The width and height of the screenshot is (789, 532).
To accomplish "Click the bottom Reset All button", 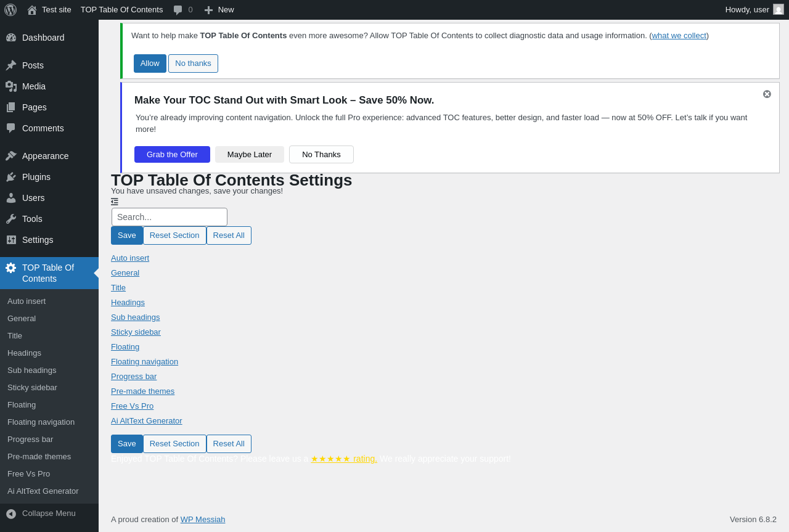I will pyautogui.click(x=229, y=444).
